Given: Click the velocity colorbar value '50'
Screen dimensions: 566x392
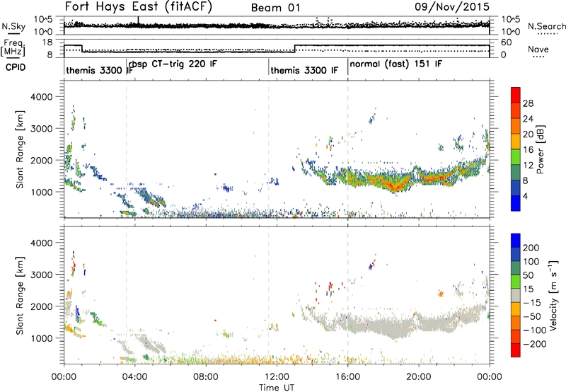Looking at the screenshot, I should 528,275.
